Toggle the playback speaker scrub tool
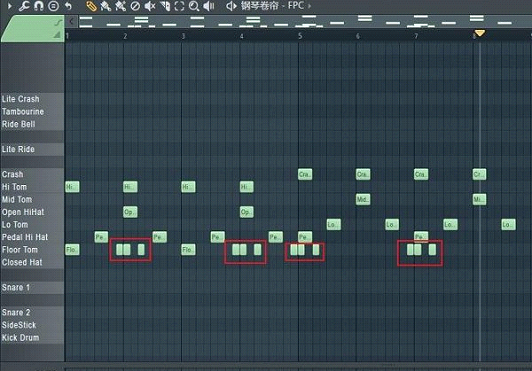This screenshot has width=532, height=371. 209,6
